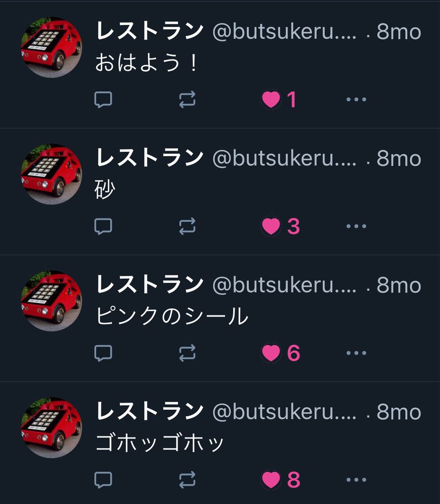Viewport: 440px width, 504px height.
Task: Open more options on ピンクのシール tweet
Action: coord(356,353)
